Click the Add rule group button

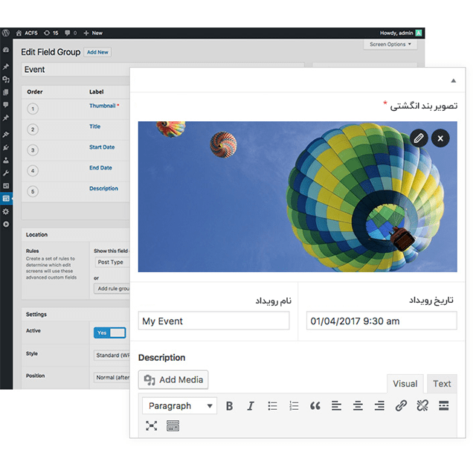click(112, 289)
